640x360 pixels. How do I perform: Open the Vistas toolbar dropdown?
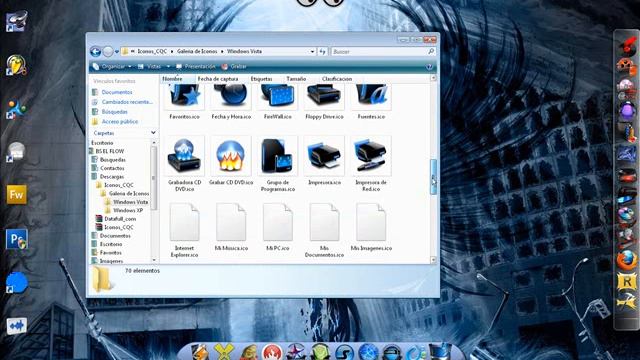(x=153, y=67)
